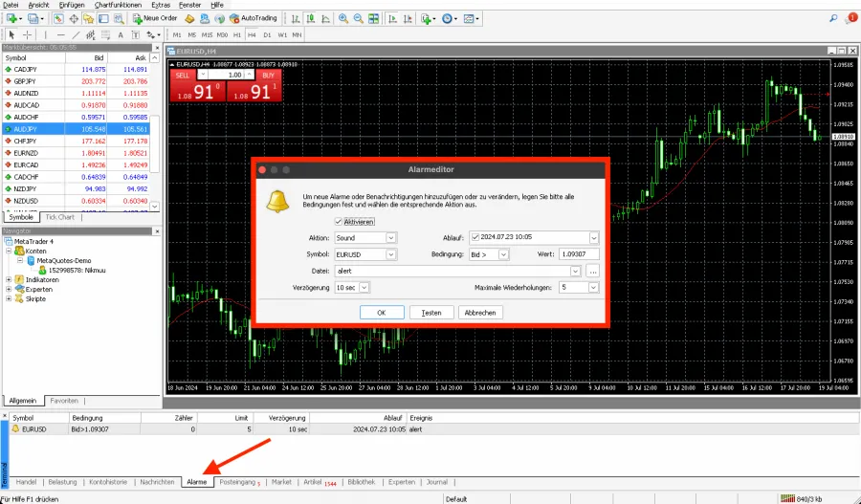Select the trendline drawing tool
861x504 pixels.
[76, 34]
